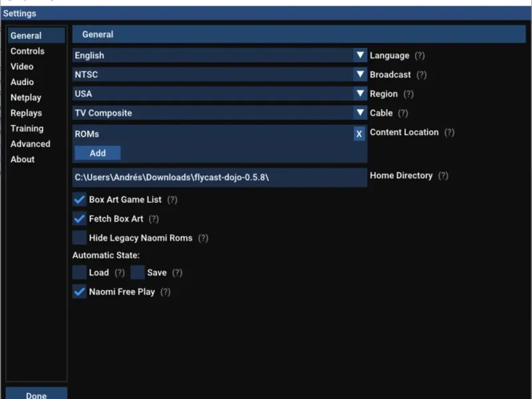532x399 pixels.
Task: Open the Cable dropdown showing TV Composite
Action: pyautogui.click(x=219, y=113)
